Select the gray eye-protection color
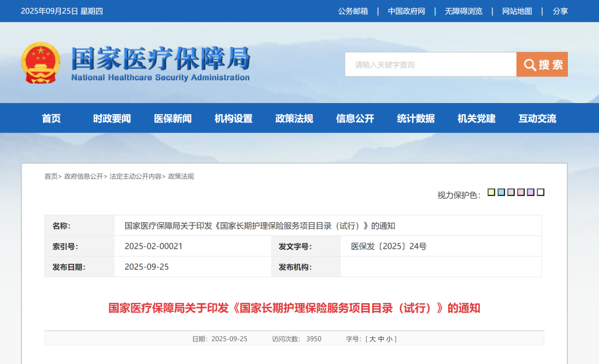This screenshot has width=599, height=364. pos(511,192)
